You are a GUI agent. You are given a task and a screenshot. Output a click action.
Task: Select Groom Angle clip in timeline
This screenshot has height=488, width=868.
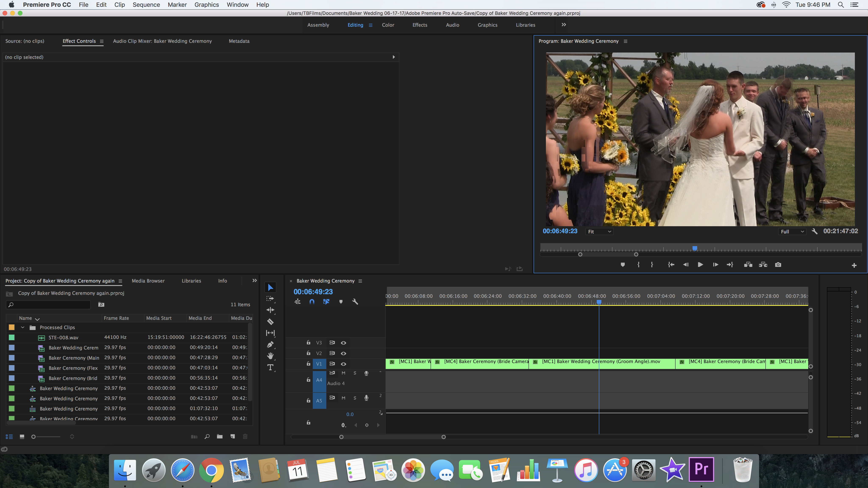pyautogui.click(x=602, y=364)
